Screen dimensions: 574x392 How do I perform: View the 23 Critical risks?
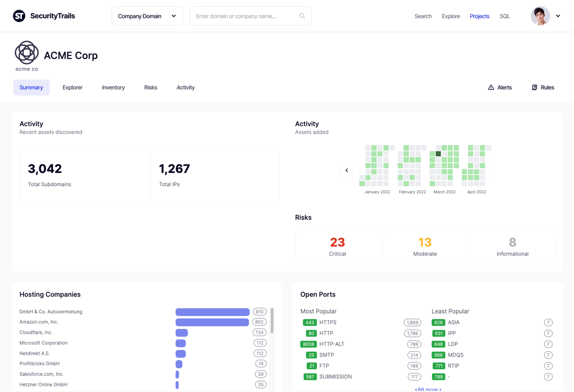coord(338,247)
